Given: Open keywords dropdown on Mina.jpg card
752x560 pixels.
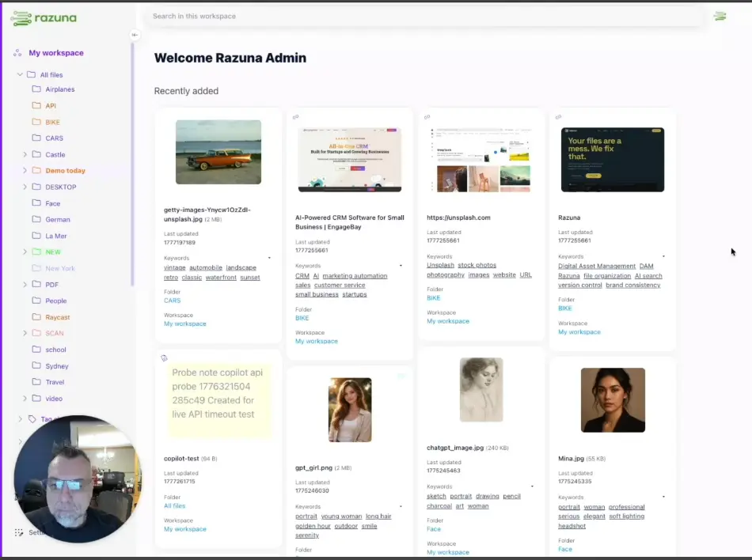Looking at the screenshot, I should tap(663, 497).
